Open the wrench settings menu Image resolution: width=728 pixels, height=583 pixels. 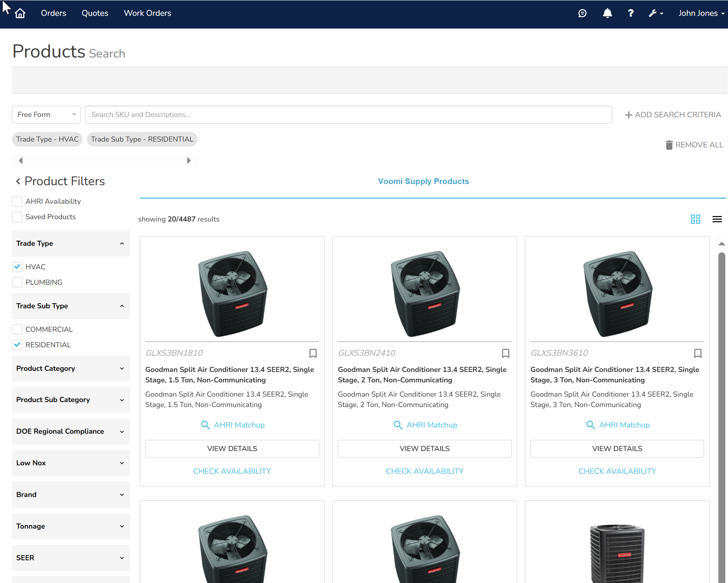656,14
